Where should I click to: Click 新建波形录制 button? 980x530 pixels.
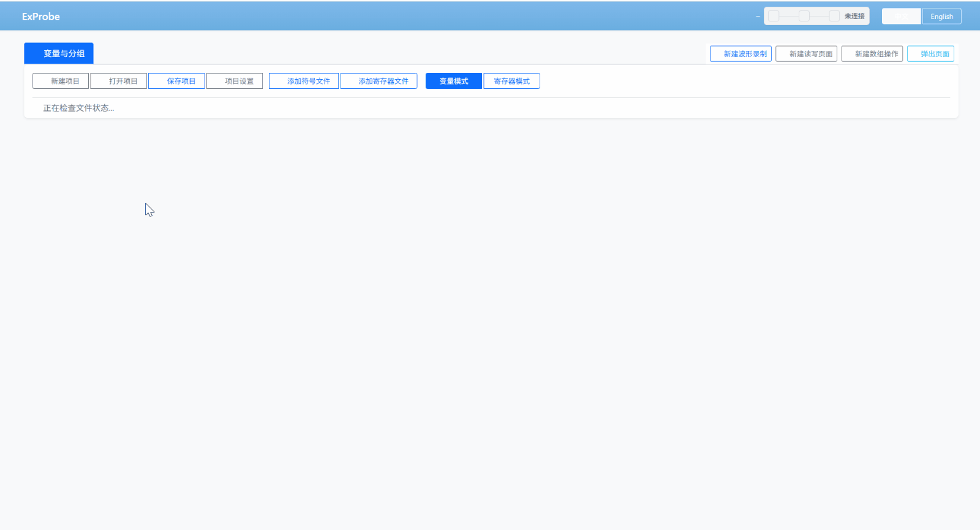pyautogui.click(x=741, y=54)
